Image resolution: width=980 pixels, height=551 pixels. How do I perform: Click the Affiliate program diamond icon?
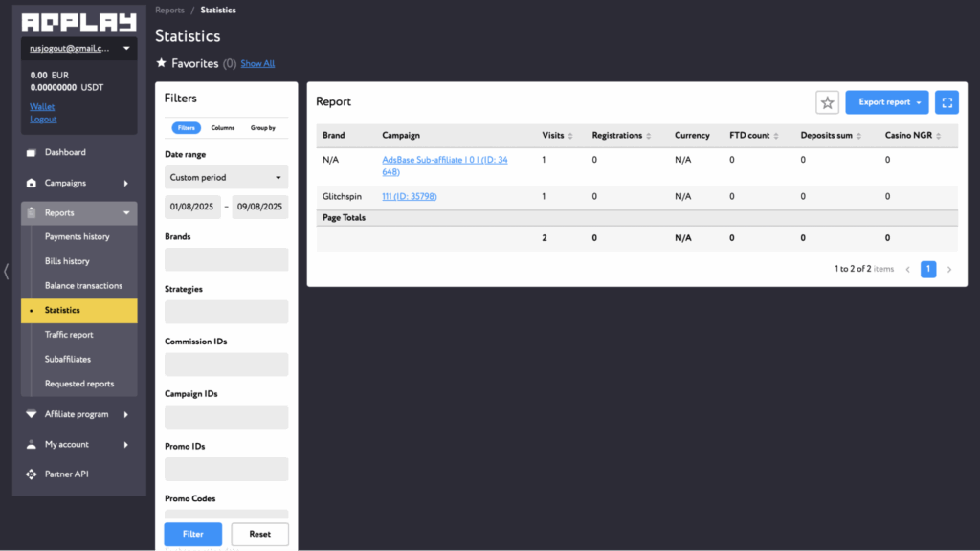click(32, 415)
